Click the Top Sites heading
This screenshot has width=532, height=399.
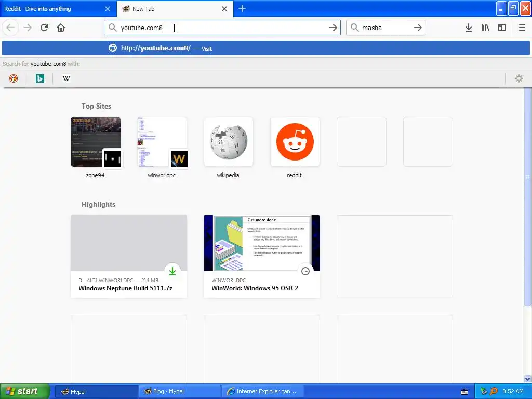(96, 106)
